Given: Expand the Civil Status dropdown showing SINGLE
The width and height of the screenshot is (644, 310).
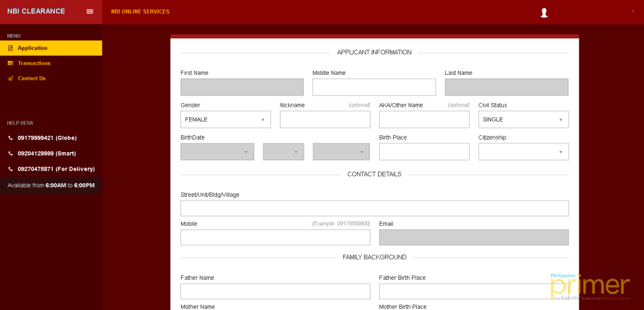Looking at the screenshot, I should click(523, 119).
